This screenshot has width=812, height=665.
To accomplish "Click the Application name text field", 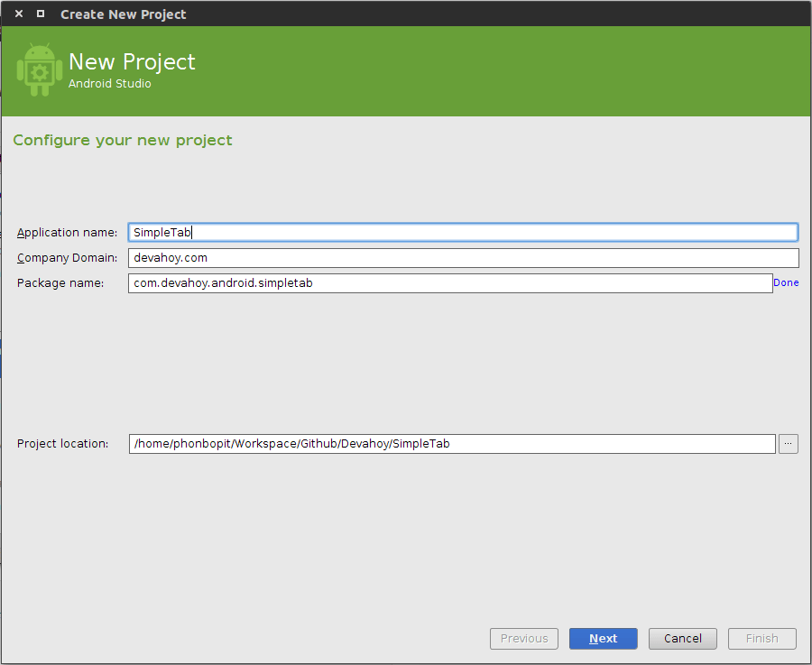I will click(x=463, y=232).
